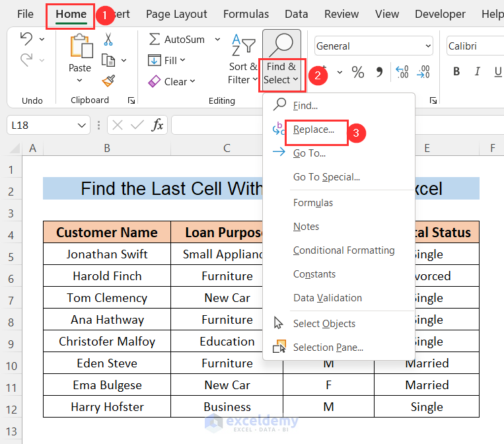Click the Go To arrow icon
This screenshot has width=504, height=444.
click(x=279, y=152)
